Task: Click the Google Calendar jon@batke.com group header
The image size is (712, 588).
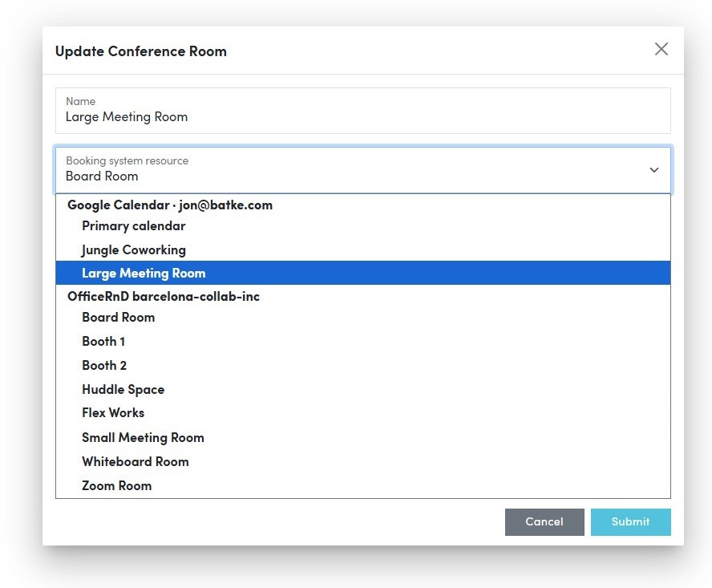Action: [171, 205]
